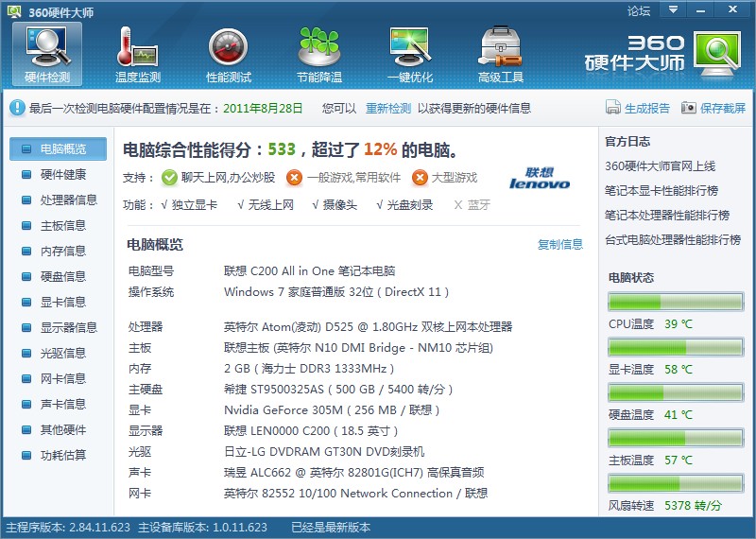Screen dimensions: 756x539
Task: Open the 论坛 forum link
Action: [639, 11]
